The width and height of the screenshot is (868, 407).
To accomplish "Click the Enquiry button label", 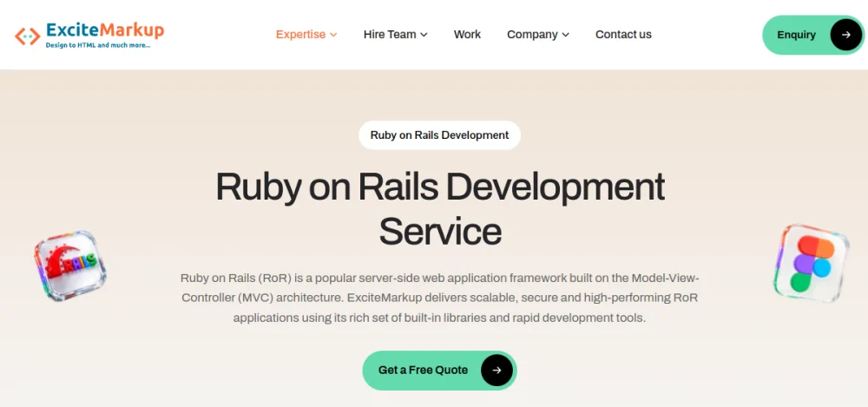I will 796,35.
